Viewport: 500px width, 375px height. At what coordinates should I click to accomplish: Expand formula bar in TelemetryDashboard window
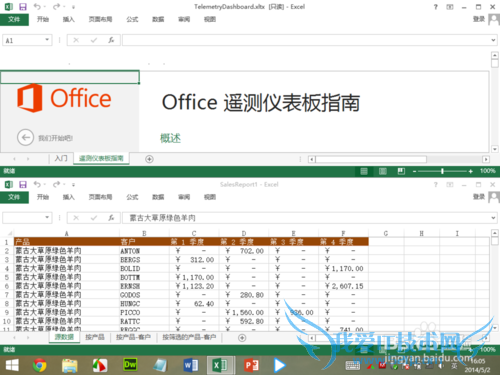pos(493,40)
